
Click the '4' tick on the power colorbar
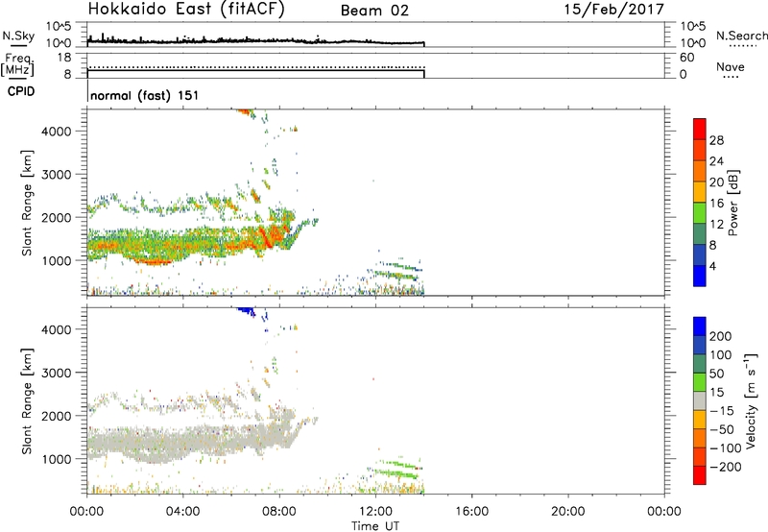click(713, 267)
